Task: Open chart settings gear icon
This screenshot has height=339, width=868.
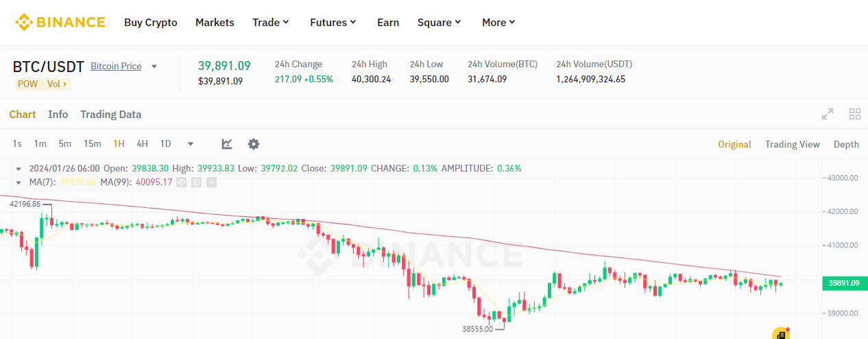Action: click(254, 144)
